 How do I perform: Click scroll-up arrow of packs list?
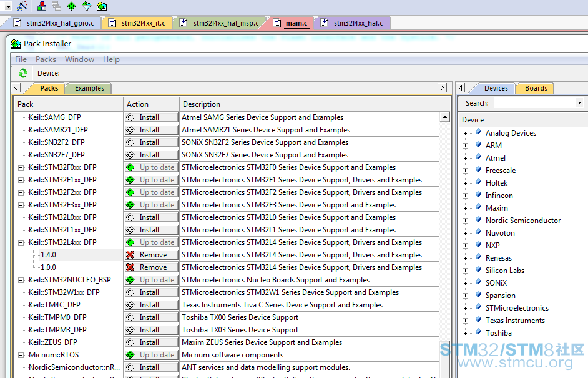(x=444, y=117)
